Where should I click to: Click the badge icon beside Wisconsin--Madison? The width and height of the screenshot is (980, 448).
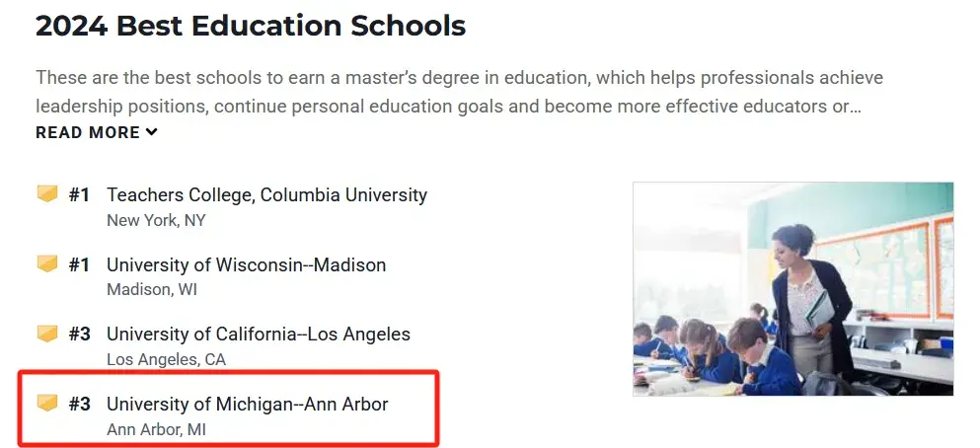click(47, 264)
